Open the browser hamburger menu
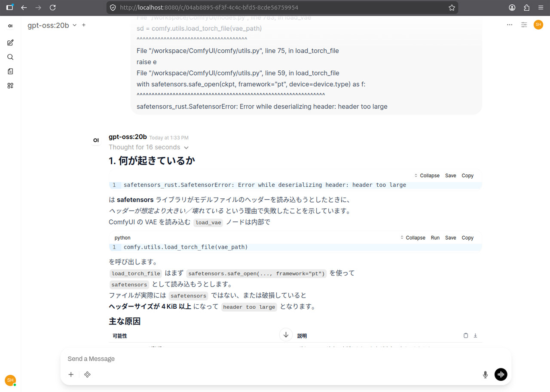Screen dimensions: 550x392 [541, 7]
